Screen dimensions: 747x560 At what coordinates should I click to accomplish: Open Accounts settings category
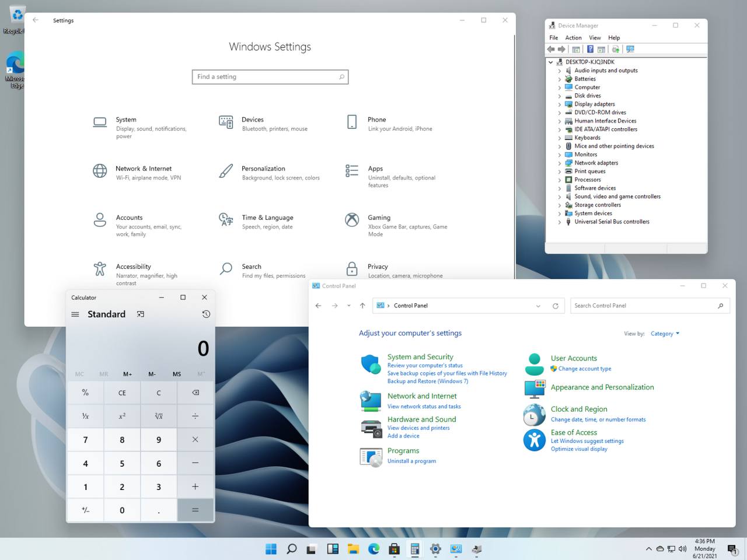coord(138,225)
